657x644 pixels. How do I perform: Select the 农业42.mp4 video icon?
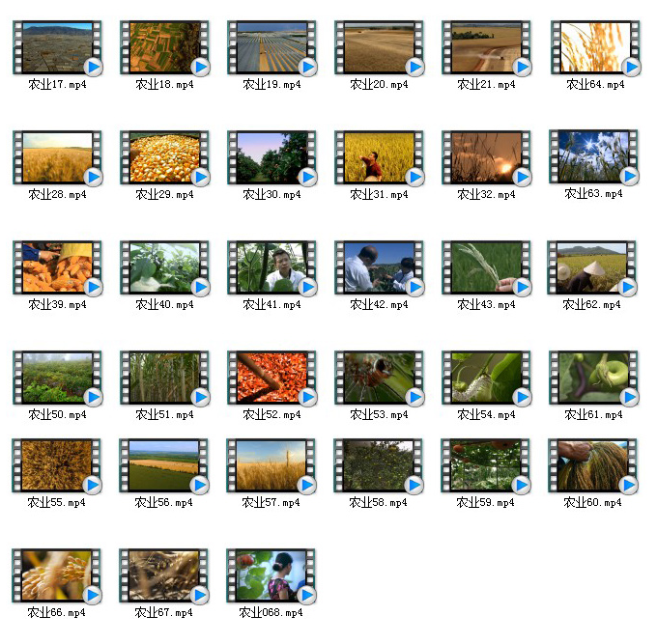click(379, 268)
